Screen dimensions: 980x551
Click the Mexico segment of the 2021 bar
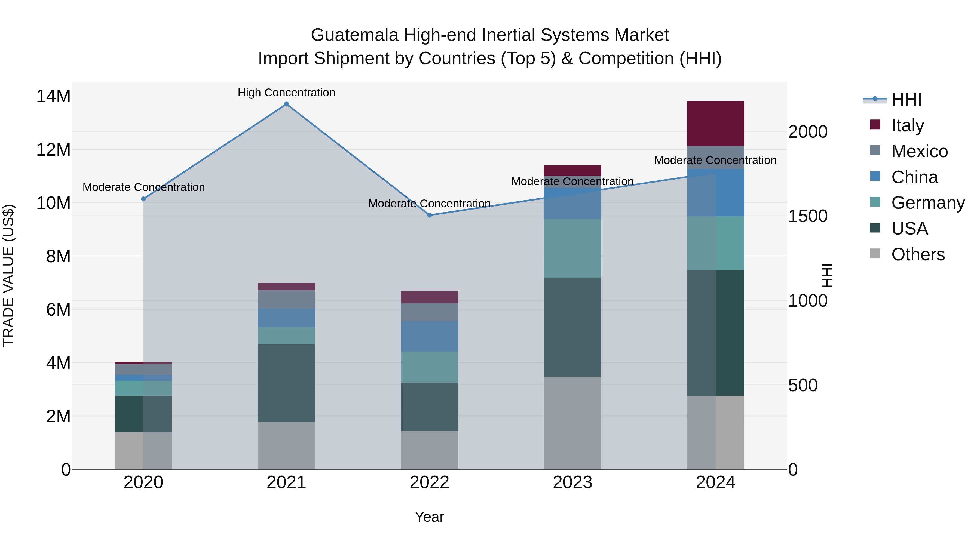[286, 300]
